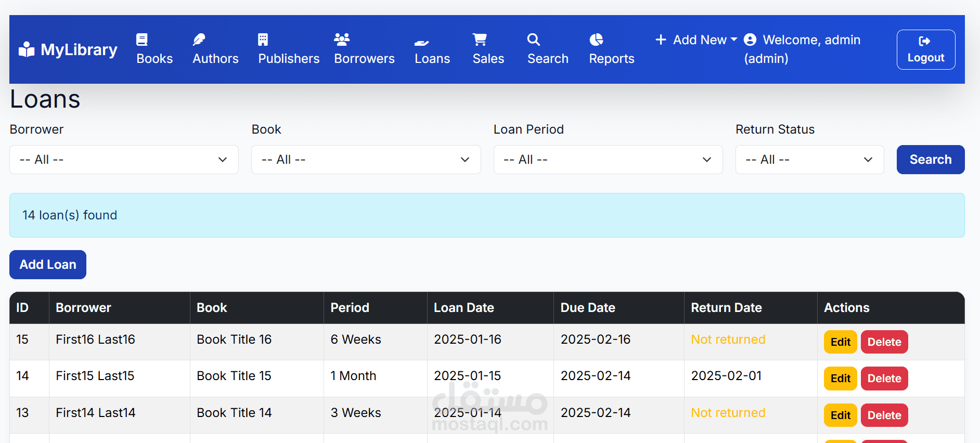Open the Borrower filter dropdown

(x=124, y=160)
